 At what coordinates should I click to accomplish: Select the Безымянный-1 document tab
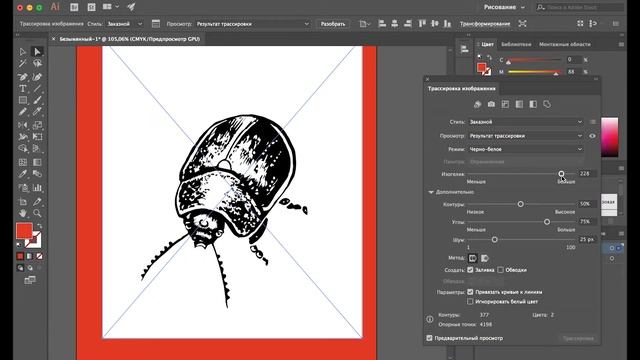click(x=130, y=39)
